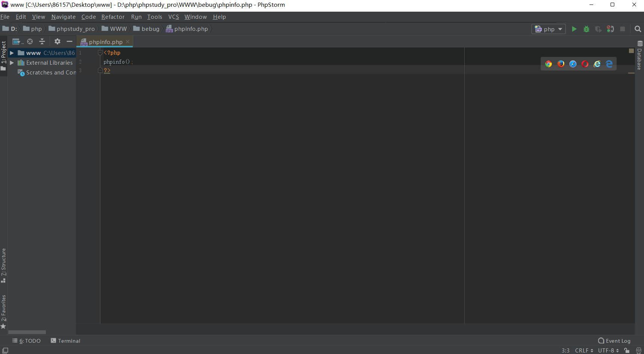The image size is (644, 354).
Task: Open code inspection settings icon in status bar
Action: pos(638,351)
